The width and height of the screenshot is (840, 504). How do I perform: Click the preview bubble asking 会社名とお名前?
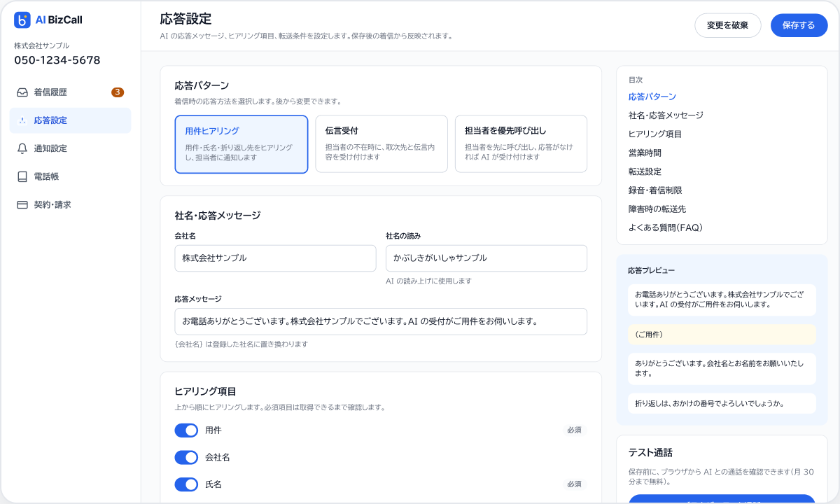[722, 368]
